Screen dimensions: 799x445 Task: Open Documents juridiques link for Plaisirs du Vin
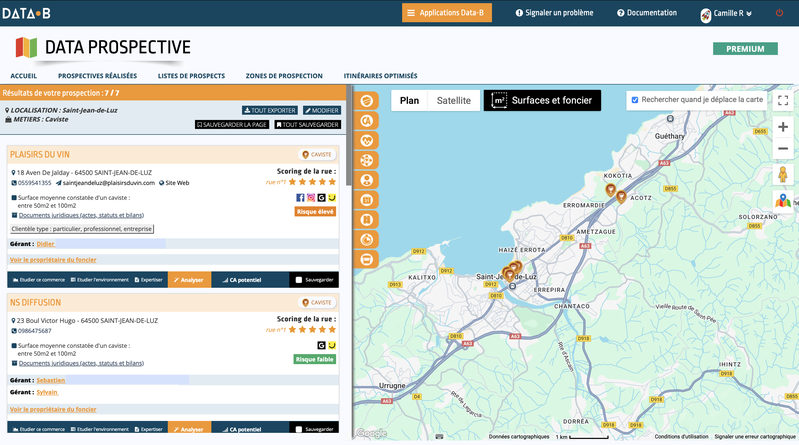[x=81, y=215]
